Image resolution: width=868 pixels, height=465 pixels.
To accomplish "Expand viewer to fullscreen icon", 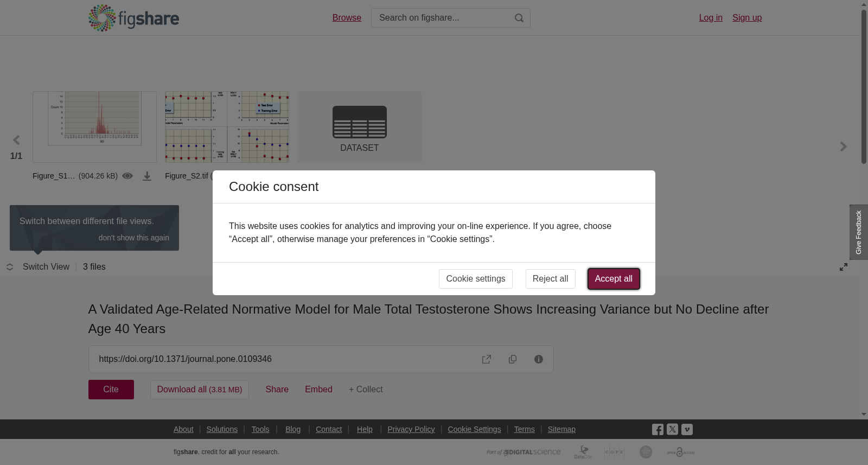I will coord(844,267).
